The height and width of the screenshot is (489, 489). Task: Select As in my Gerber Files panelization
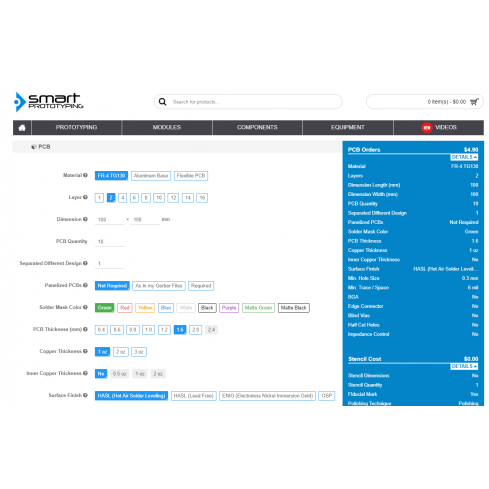tap(159, 286)
